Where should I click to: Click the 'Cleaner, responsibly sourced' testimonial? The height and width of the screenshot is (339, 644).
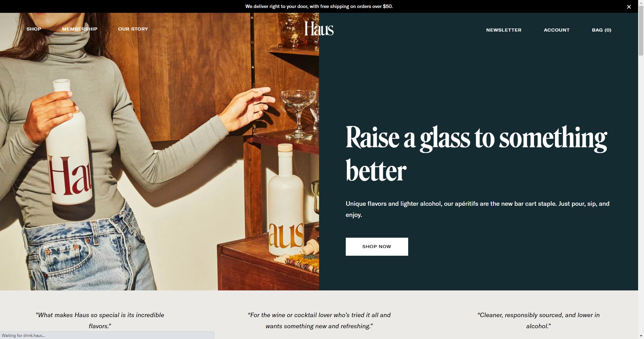pyautogui.click(x=539, y=321)
